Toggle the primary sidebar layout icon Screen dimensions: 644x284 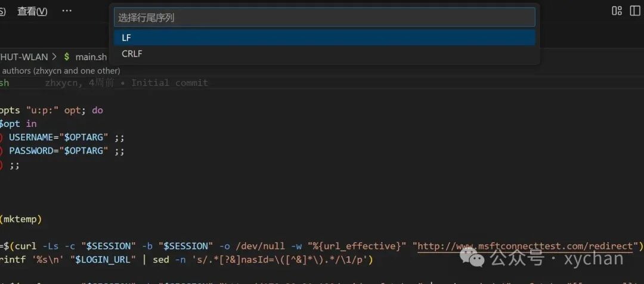coord(636,11)
